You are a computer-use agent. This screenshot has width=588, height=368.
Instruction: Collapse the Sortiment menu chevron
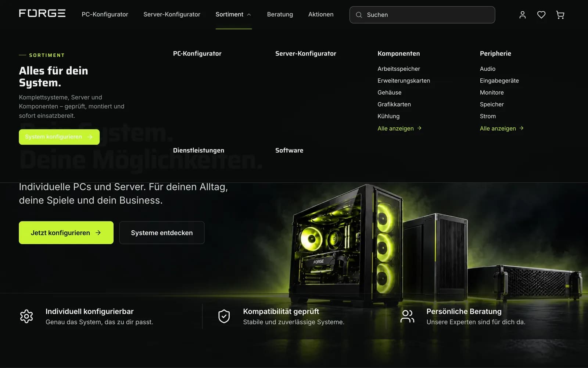coord(249,15)
